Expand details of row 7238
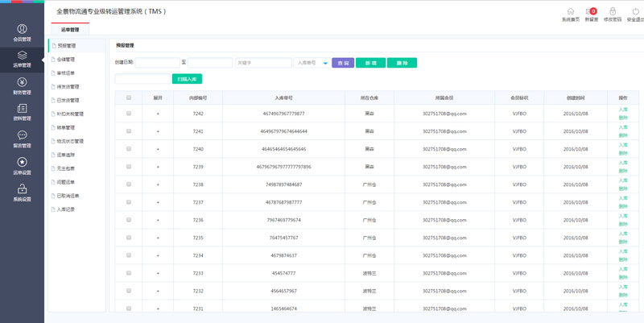Screen dimensions: 644x323 tap(158, 184)
